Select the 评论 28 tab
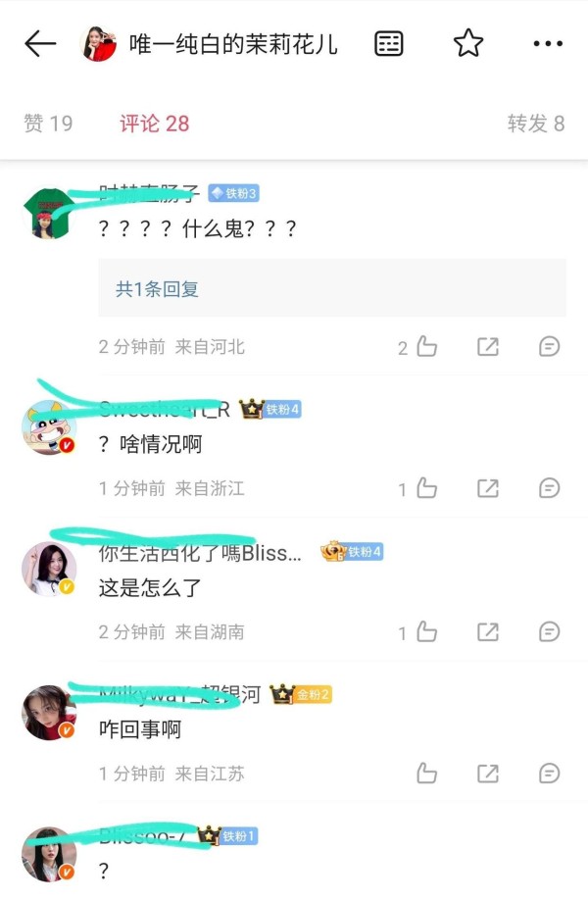588x900 pixels. [154, 123]
